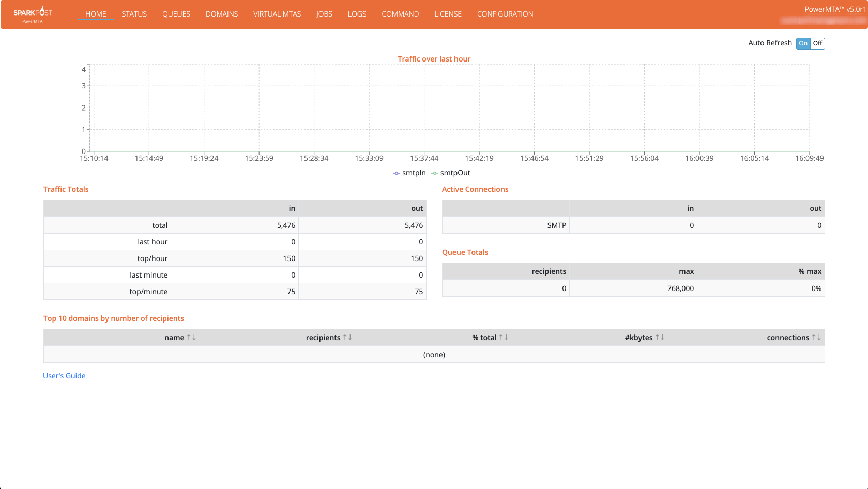Click the 15:37:44 time axis label
The width and height of the screenshot is (868, 489).
424,158
